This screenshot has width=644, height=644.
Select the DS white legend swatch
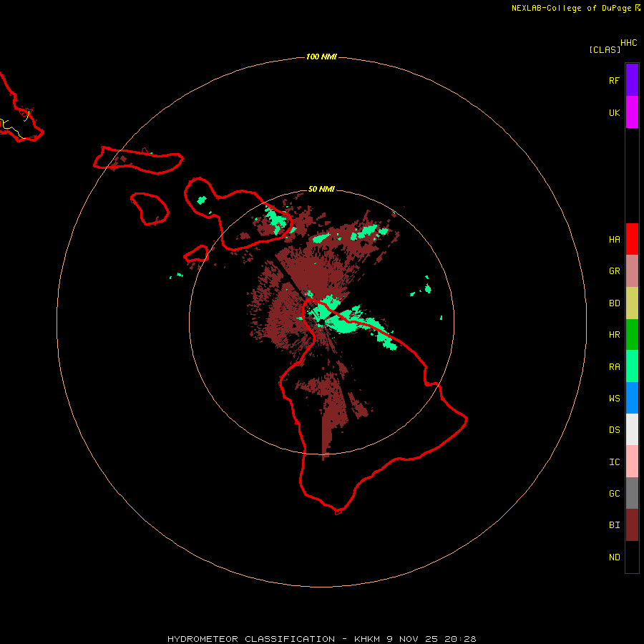[x=632, y=429]
